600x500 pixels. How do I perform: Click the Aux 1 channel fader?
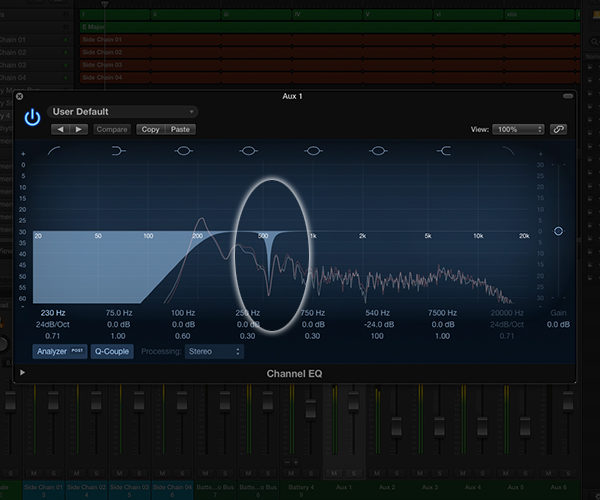tap(354, 400)
